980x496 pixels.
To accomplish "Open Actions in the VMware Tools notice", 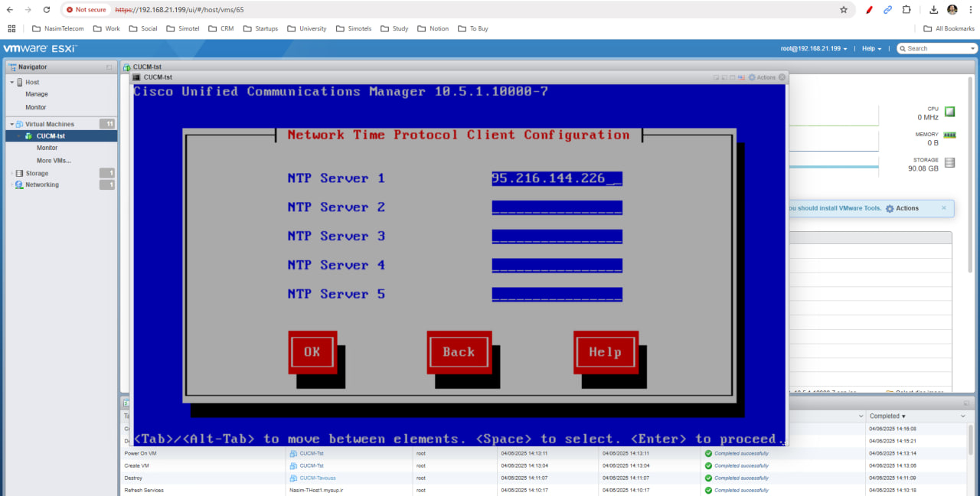I will coord(902,208).
